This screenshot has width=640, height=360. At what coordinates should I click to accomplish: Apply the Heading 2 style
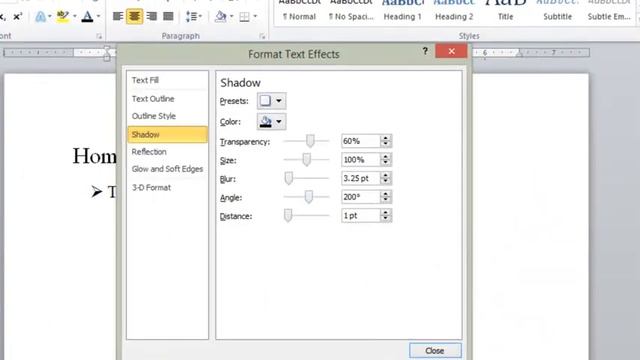coord(454,11)
